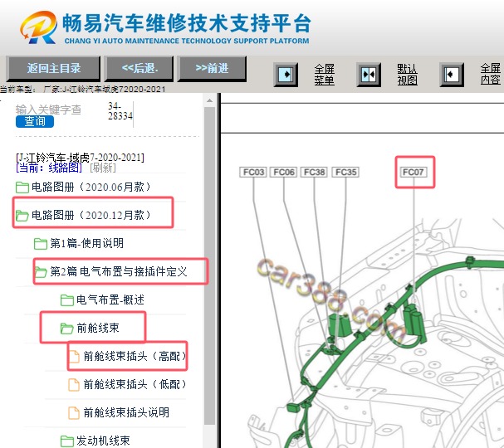Select the FC35 connector label

coord(345,172)
